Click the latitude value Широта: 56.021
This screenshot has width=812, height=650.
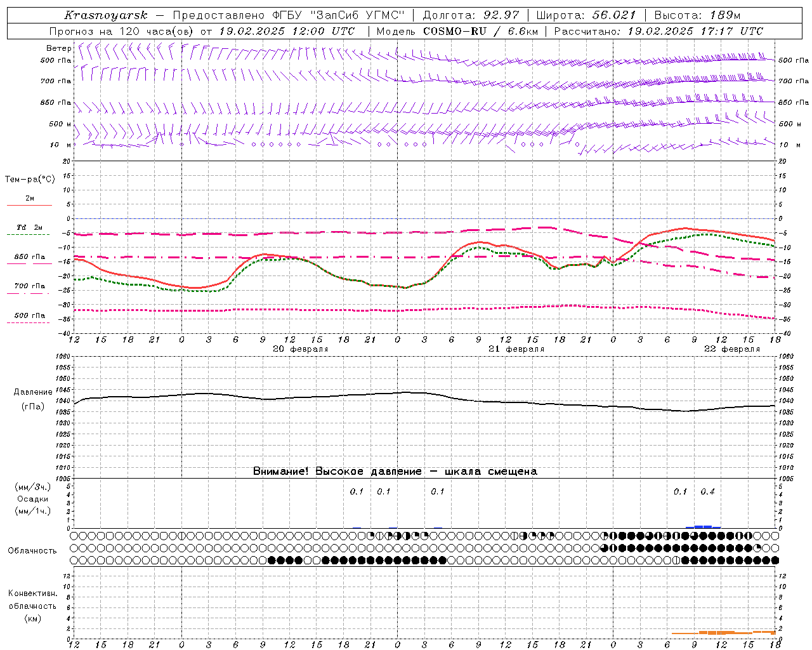click(x=586, y=15)
